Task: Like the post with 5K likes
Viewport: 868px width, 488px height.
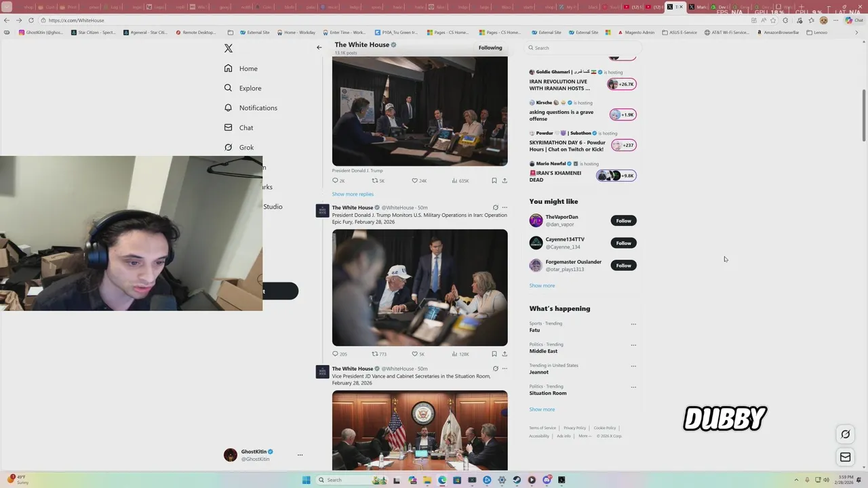Action: pos(418,354)
